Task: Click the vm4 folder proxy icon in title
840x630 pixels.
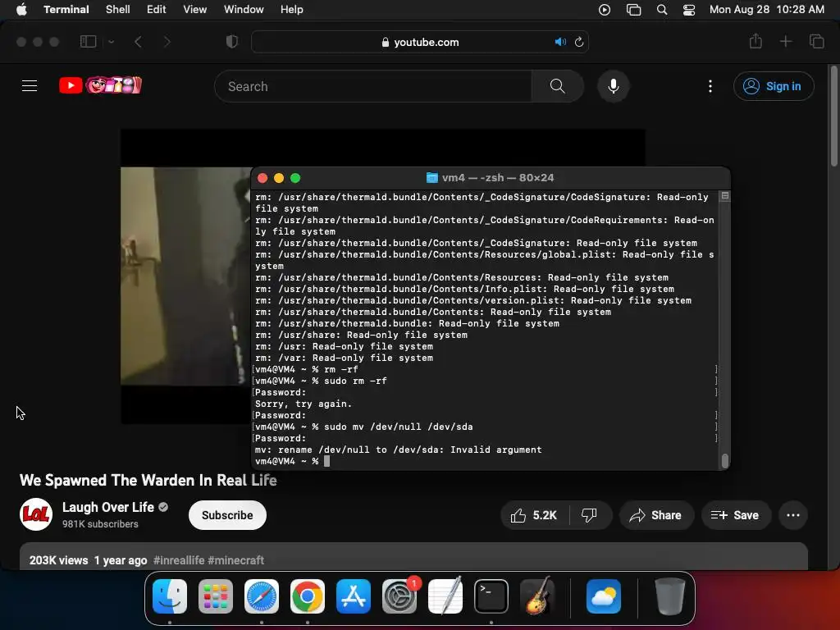Action: point(431,178)
